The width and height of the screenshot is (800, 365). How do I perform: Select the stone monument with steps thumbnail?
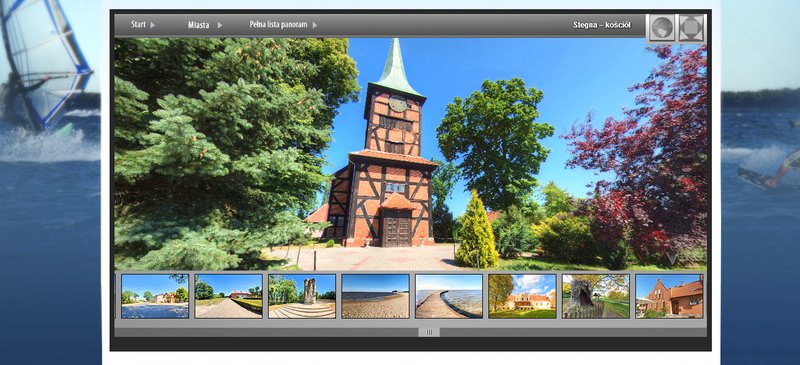tap(302, 296)
